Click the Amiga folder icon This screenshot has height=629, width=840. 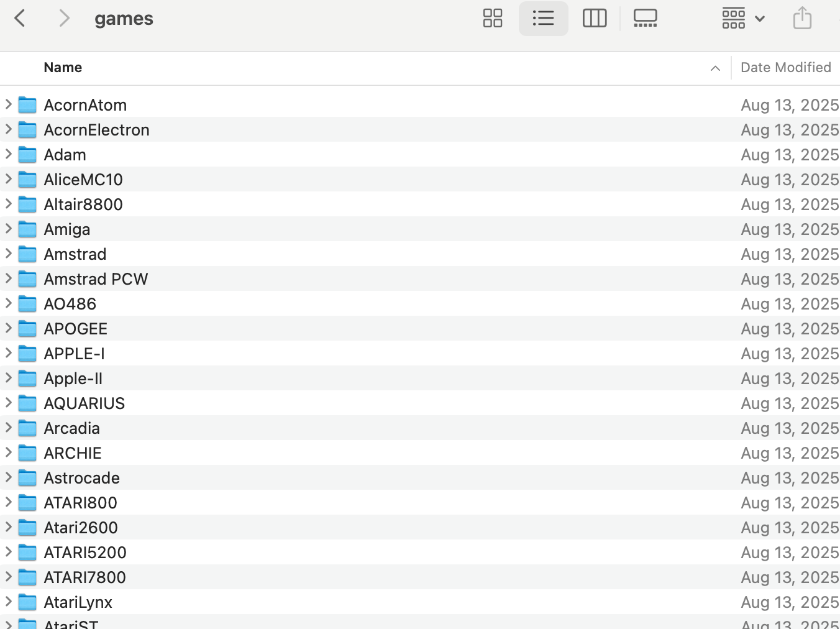(27, 229)
